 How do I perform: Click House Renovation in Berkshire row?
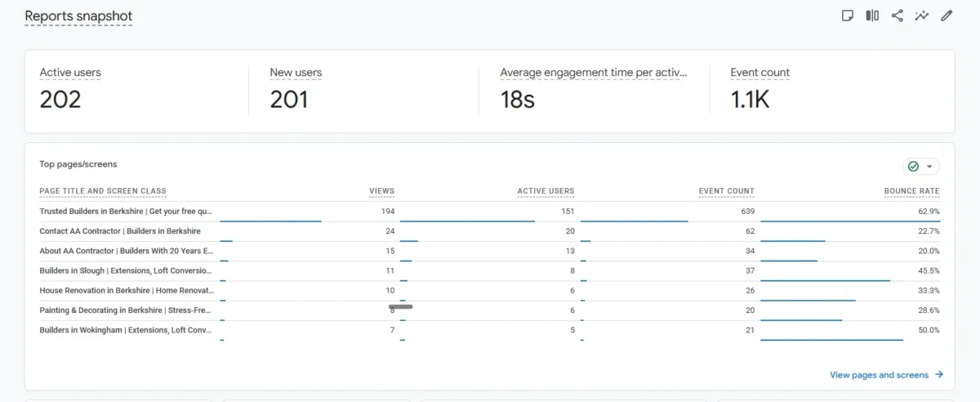click(489, 290)
